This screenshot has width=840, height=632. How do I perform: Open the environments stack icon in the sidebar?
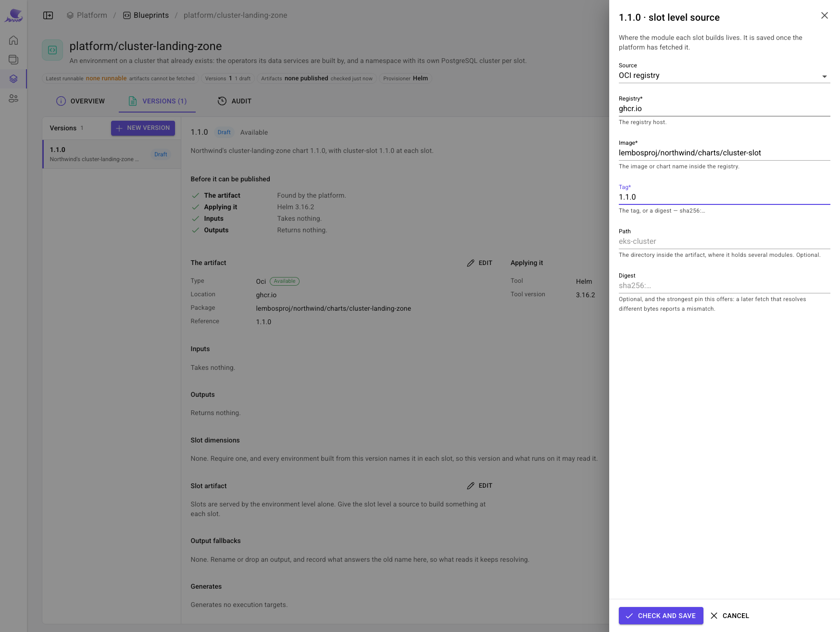click(x=13, y=60)
